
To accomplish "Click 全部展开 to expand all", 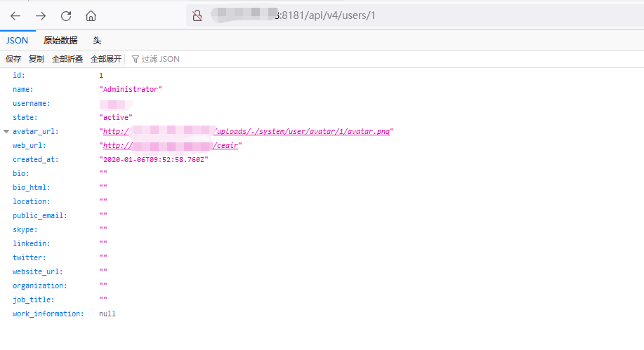I will click(x=106, y=59).
